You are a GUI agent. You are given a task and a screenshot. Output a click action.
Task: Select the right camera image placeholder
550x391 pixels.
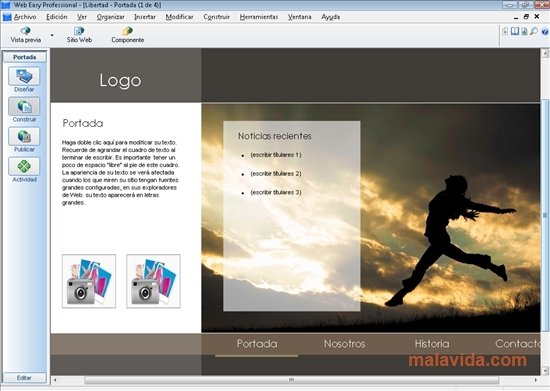pos(153,281)
